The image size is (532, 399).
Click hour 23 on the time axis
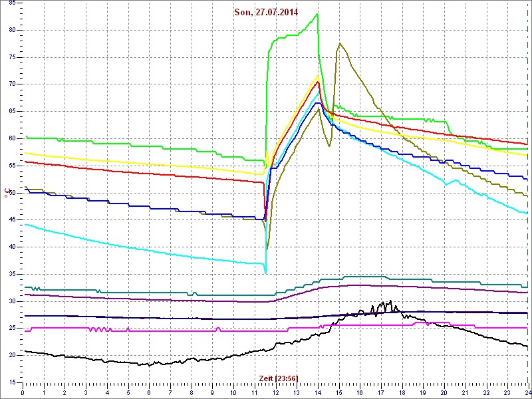click(507, 392)
